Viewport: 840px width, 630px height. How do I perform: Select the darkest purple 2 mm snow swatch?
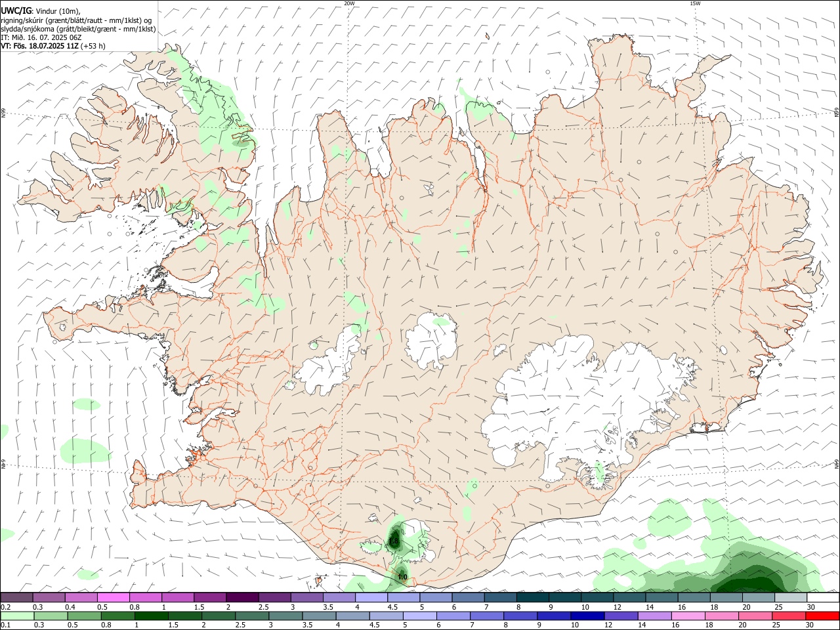[242, 597]
